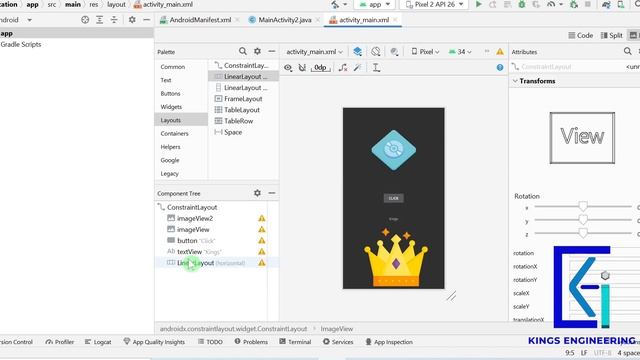The height and width of the screenshot is (360, 640).
Task: Open Logcat tool window
Action: click(98, 342)
